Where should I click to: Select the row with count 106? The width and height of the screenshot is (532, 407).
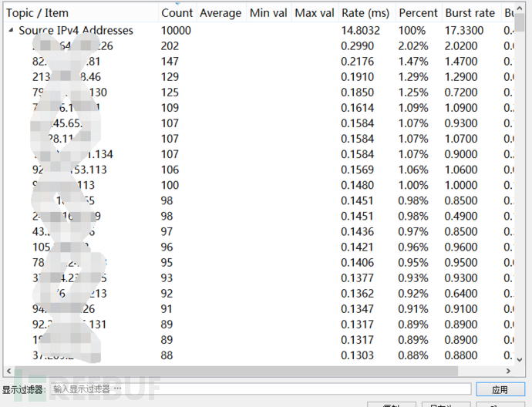pyautogui.click(x=259, y=170)
